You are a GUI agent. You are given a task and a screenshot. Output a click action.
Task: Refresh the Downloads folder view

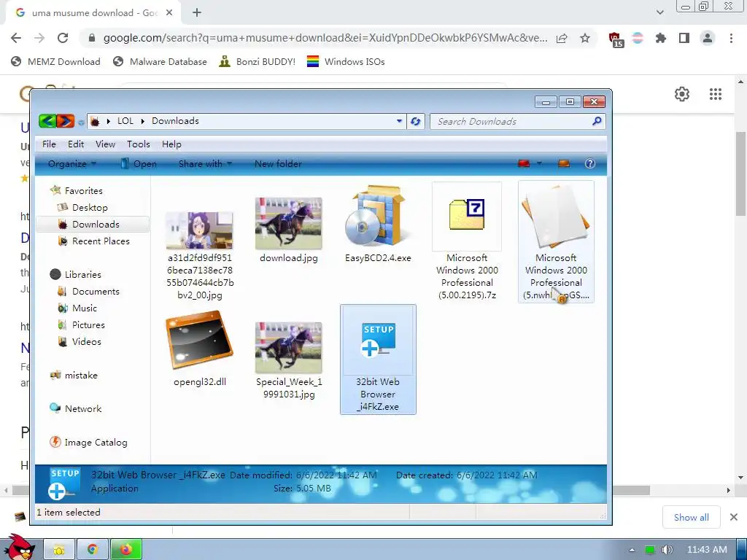[x=415, y=122]
